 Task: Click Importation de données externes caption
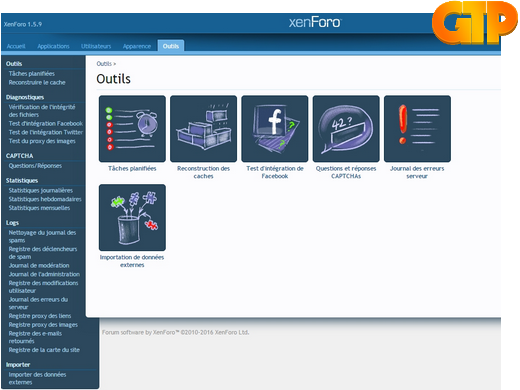click(132, 261)
